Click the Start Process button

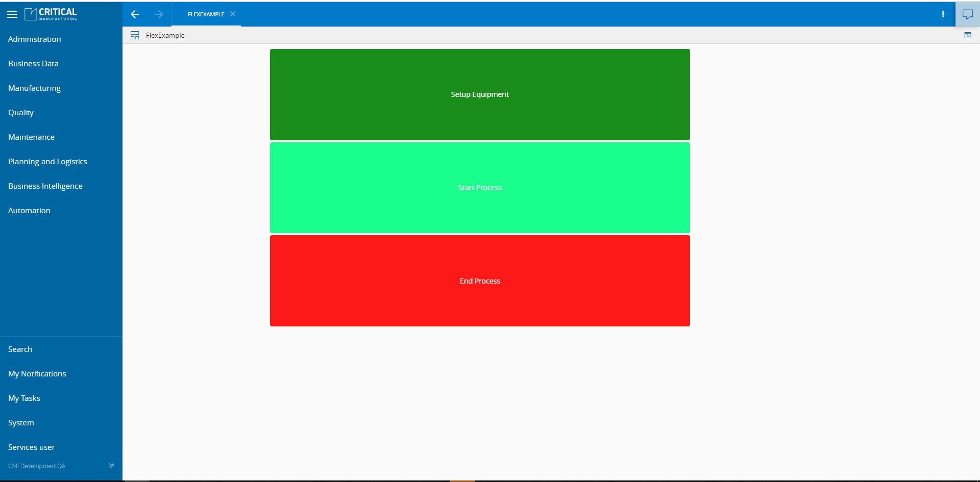(480, 188)
